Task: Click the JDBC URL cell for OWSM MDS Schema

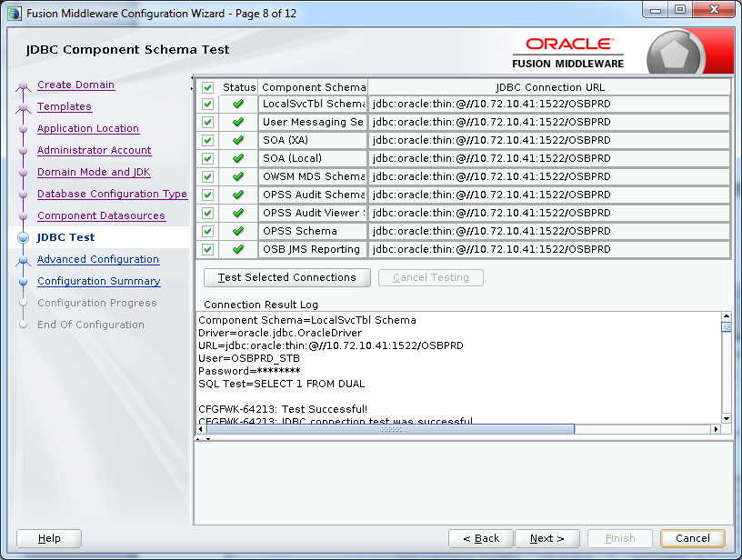Action: pos(549,177)
